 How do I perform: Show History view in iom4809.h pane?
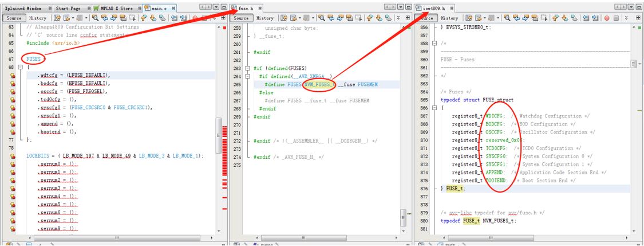click(x=449, y=18)
